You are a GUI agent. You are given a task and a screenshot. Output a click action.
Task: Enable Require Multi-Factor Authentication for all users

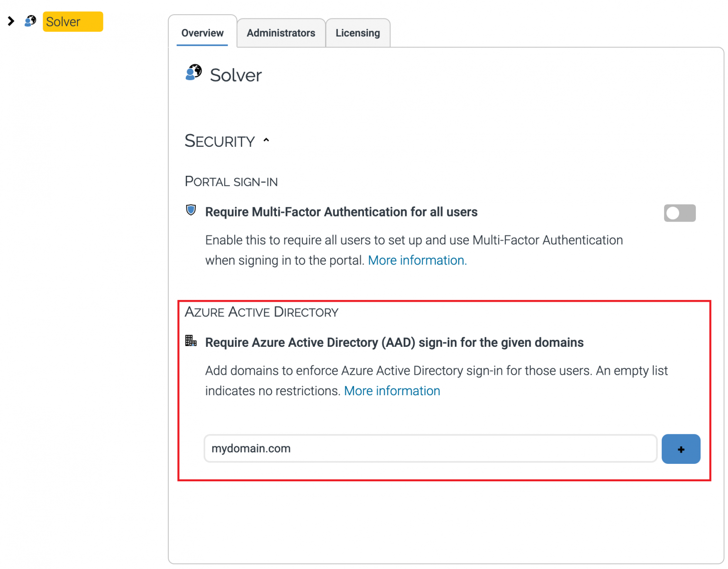[x=680, y=213]
